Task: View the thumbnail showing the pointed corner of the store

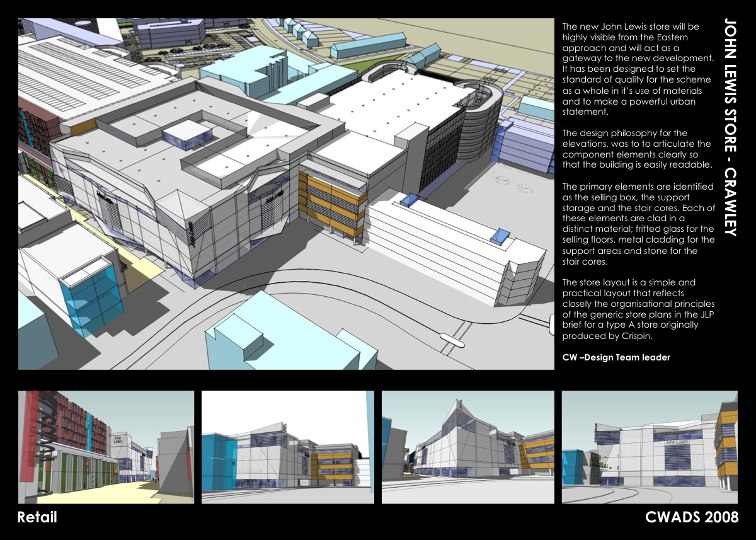Action: [x=468, y=447]
